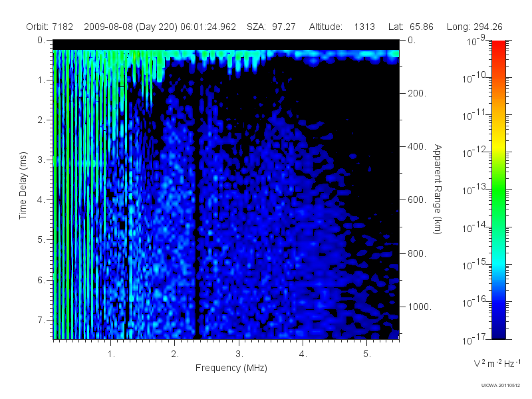This screenshot has height=399, width=532.
Task: Click the '600.' apparent range tick label
Action: click(417, 200)
